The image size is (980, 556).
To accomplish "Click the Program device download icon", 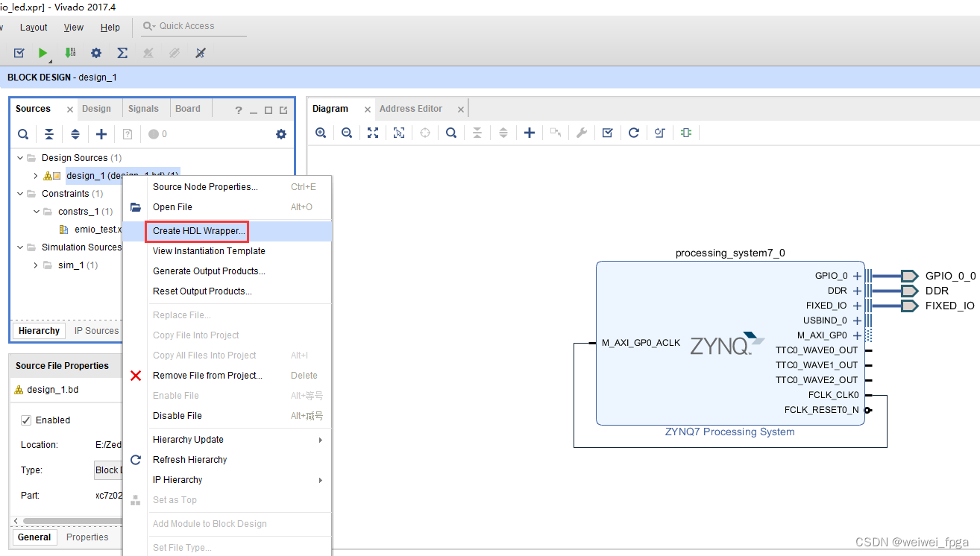I will coord(69,53).
